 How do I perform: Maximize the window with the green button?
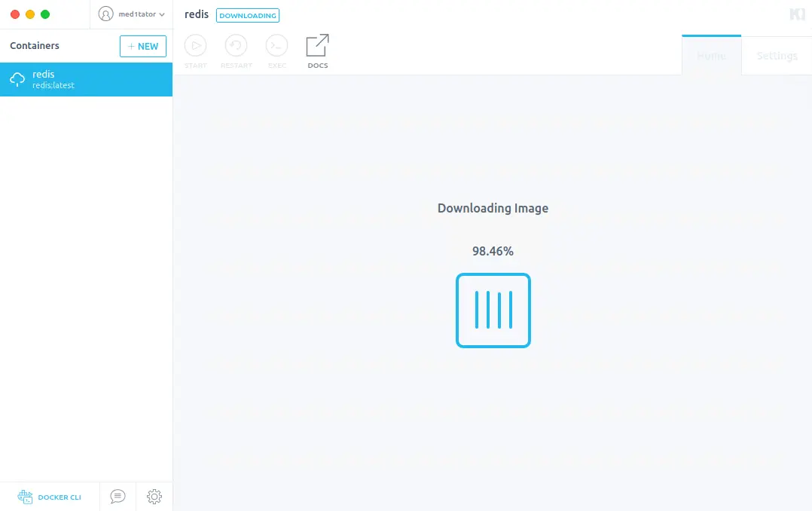(x=45, y=14)
